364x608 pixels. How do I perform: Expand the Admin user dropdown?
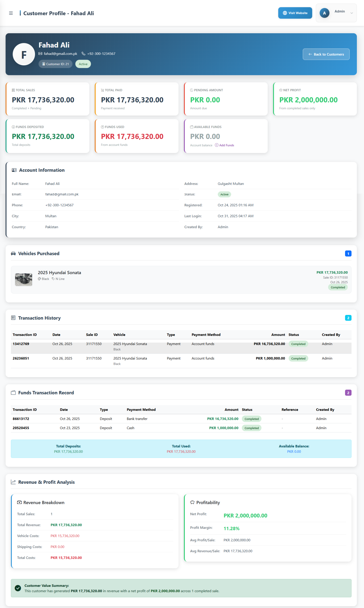pos(351,13)
